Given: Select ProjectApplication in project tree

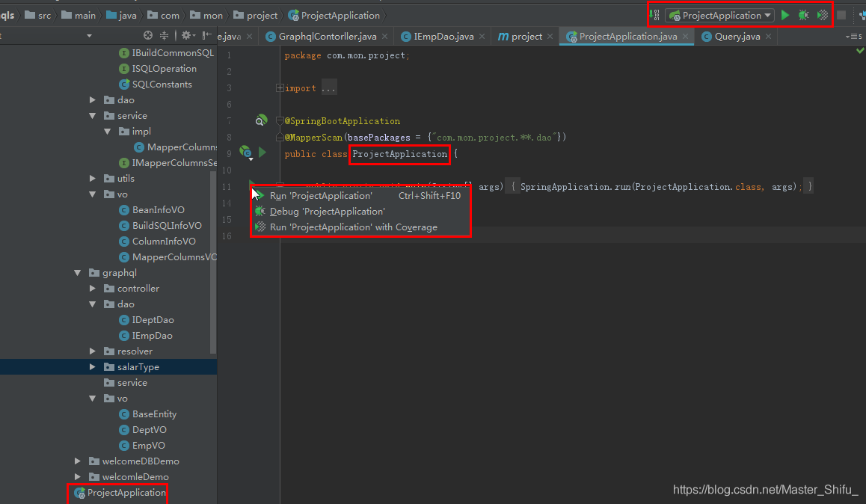Looking at the screenshot, I should click(120, 492).
